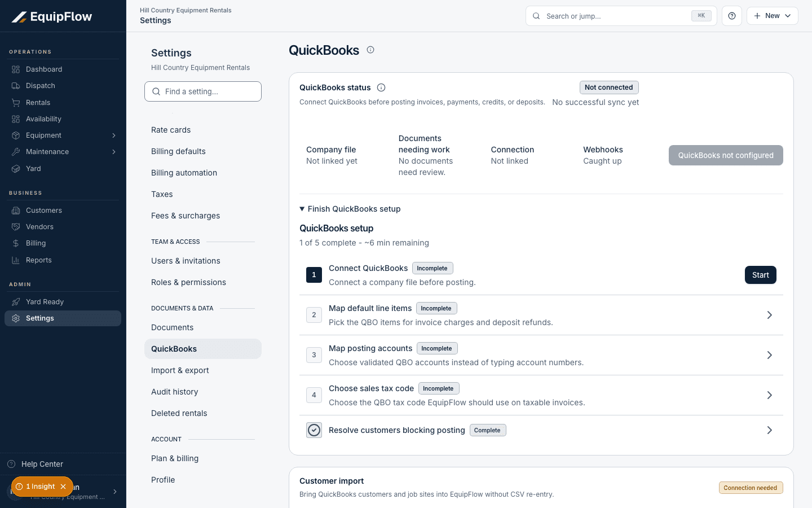Start the Connect QuickBooks step
Viewport: 812px width, 508px height.
761,275
